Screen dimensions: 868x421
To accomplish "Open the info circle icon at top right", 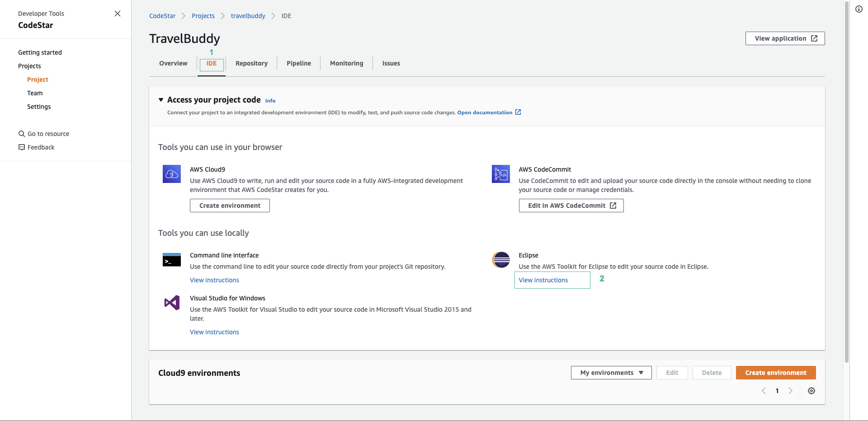I will [x=859, y=9].
